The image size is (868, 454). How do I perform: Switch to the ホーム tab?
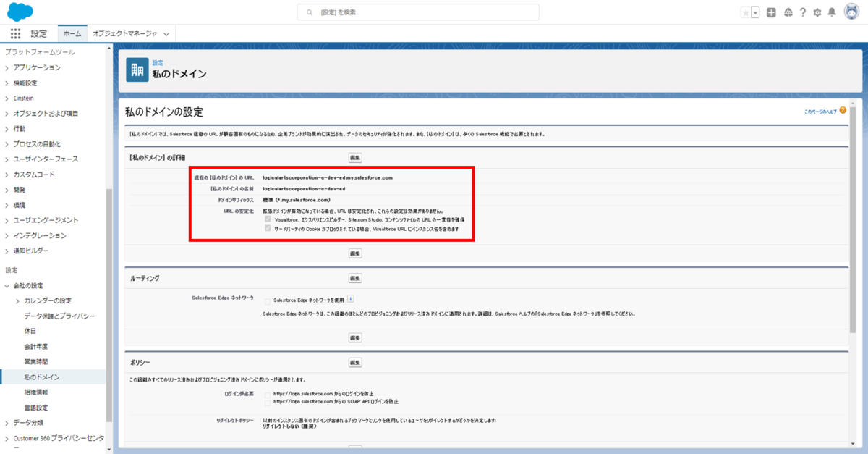(72, 33)
